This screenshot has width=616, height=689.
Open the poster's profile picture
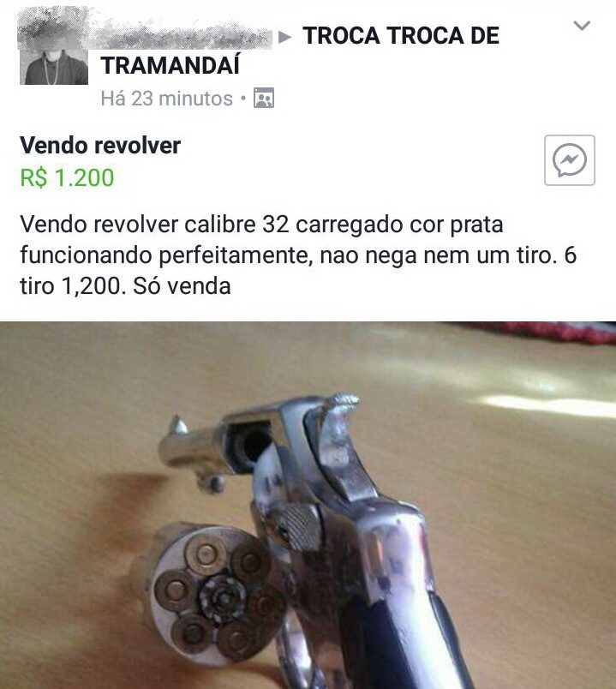pos(54,67)
